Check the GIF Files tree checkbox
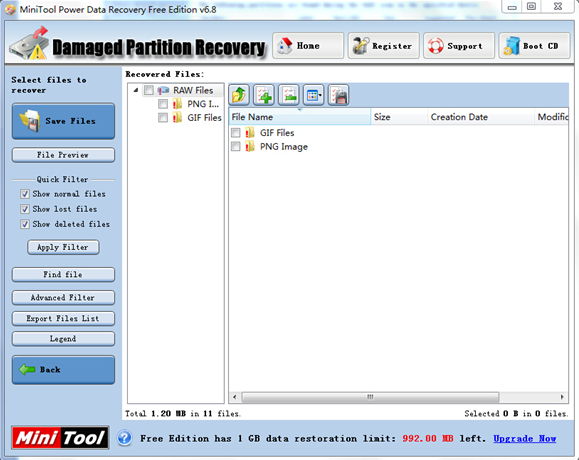Viewport: 579px width, 460px height. [163, 118]
